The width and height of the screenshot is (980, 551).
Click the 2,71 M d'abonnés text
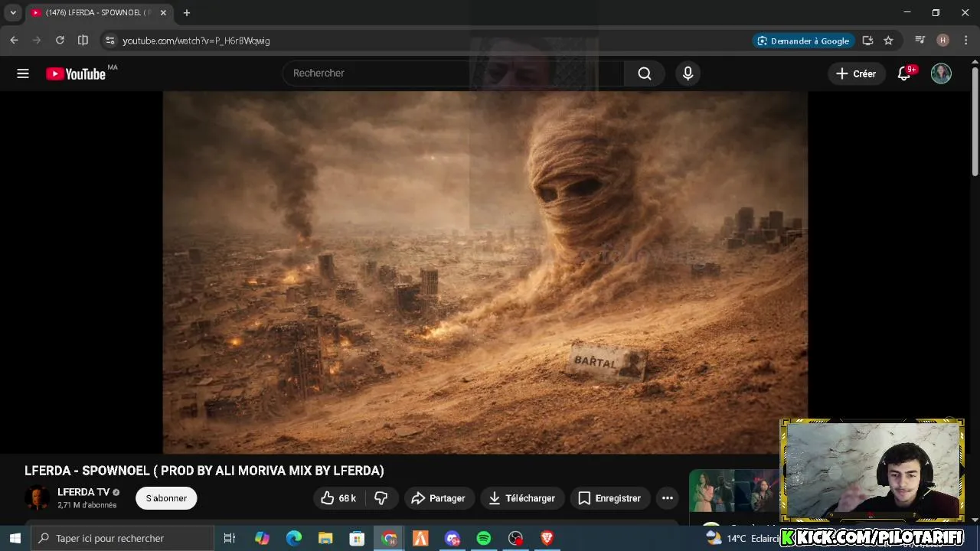click(x=87, y=505)
